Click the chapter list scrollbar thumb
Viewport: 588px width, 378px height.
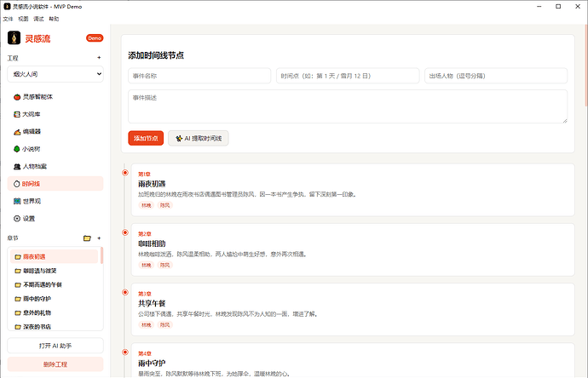tap(101, 255)
